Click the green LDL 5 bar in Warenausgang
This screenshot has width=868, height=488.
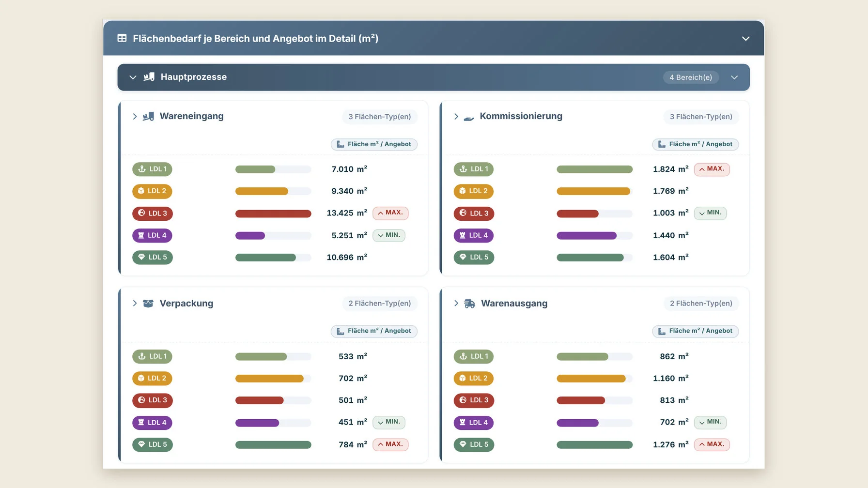pos(594,444)
